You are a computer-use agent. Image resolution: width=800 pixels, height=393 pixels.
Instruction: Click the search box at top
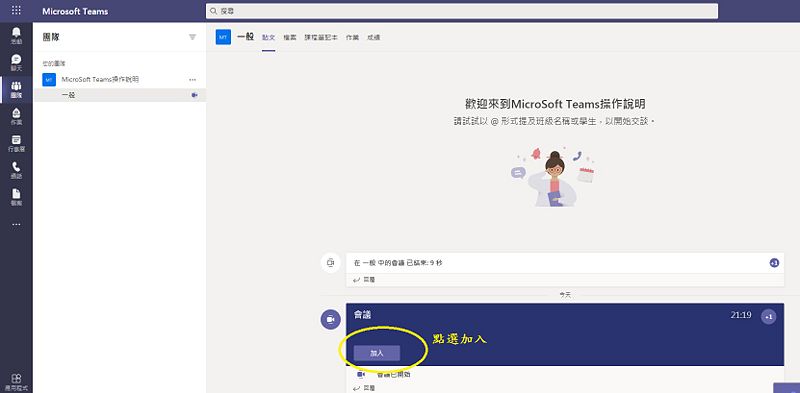pos(462,11)
